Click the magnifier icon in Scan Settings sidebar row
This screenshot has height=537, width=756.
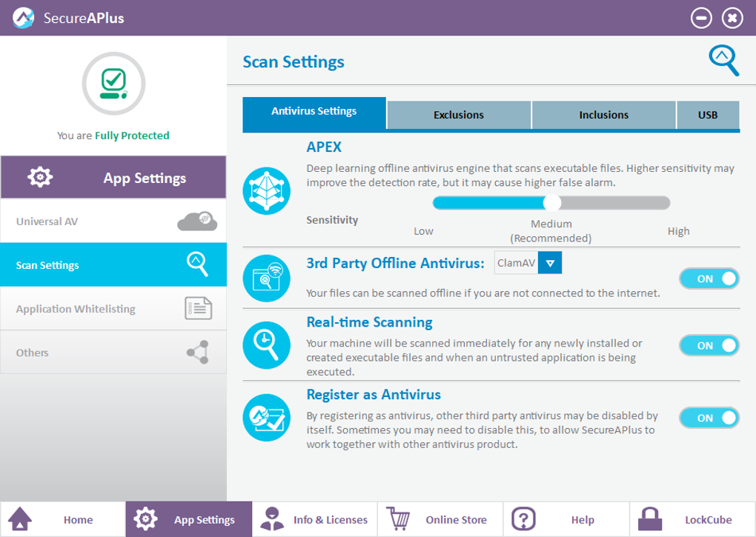point(197,264)
